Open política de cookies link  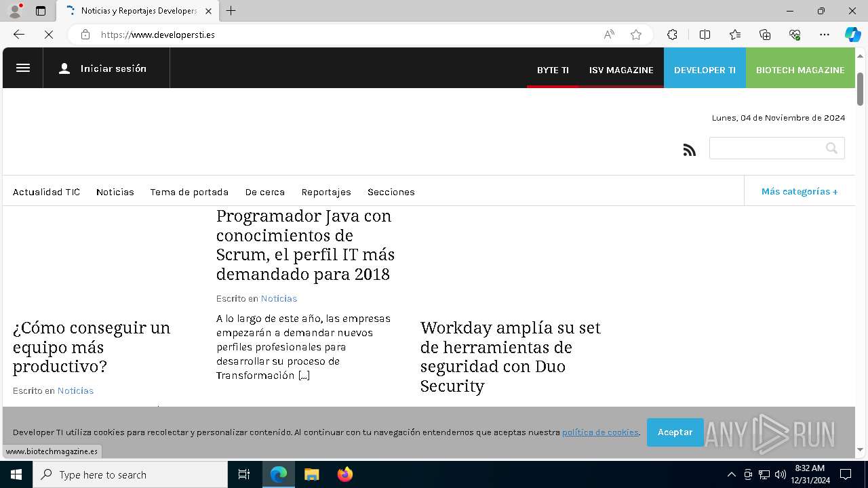600,432
